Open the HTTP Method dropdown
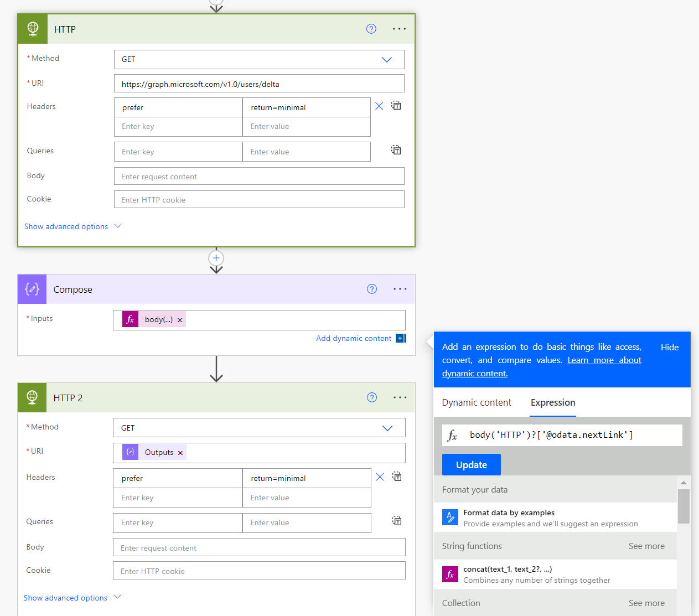Viewport: 699px width, 616px height. click(x=387, y=59)
